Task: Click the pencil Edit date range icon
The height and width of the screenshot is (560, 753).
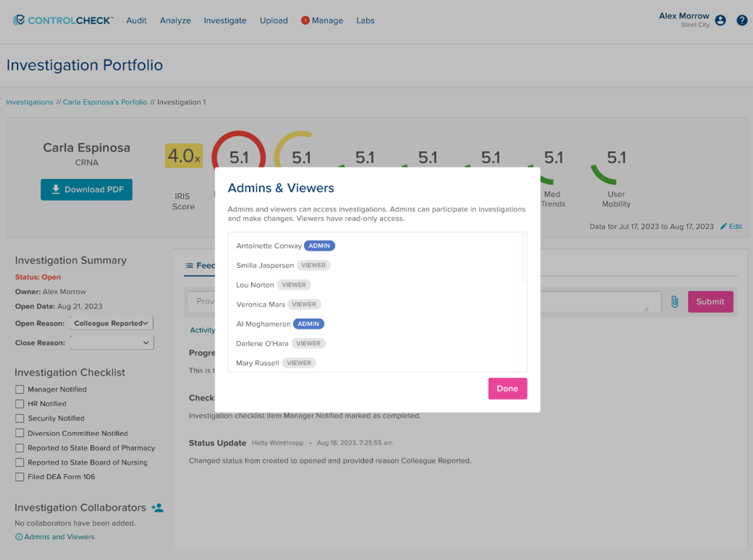Action: (x=723, y=226)
